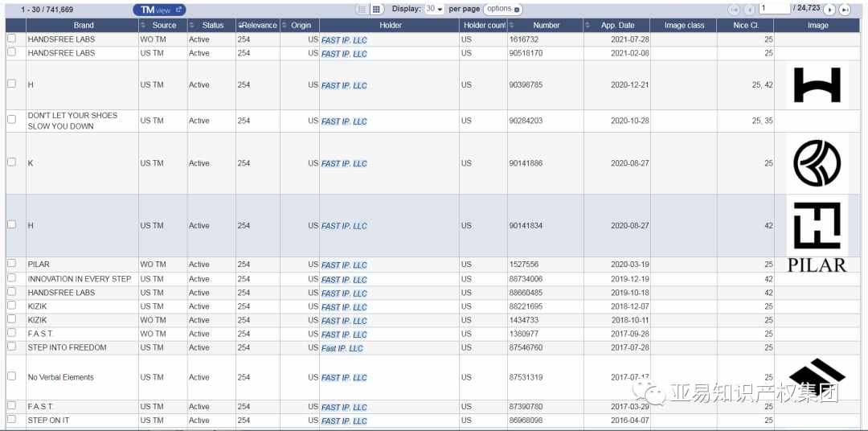
Task: Click Nice class value 25, 42
Action: 762,84
